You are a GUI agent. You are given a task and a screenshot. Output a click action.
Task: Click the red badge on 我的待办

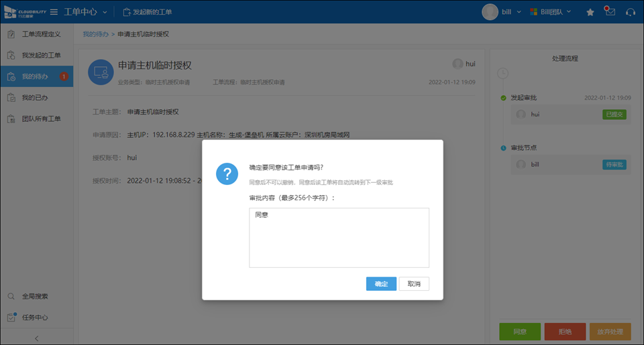[x=64, y=76]
